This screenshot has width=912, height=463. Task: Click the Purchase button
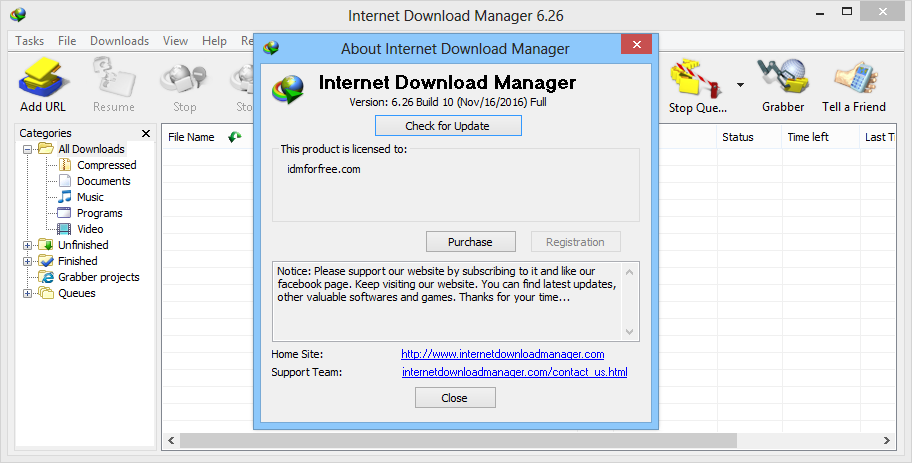click(x=471, y=242)
